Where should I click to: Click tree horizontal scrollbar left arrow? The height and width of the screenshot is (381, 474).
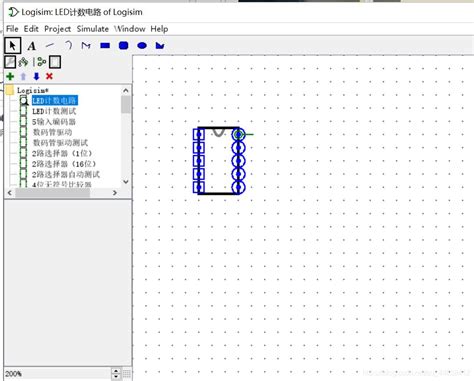point(10,193)
